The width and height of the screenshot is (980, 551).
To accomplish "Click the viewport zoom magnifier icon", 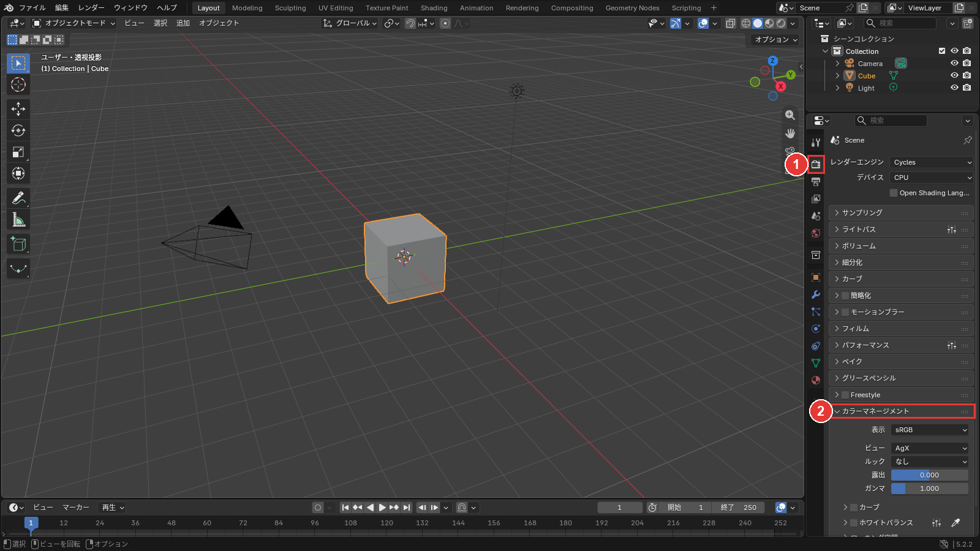I will pos(790,115).
